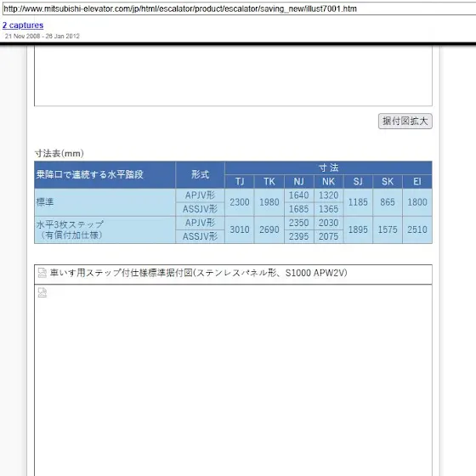Image resolution: width=476 pixels, height=476 pixels.
Task: Click broken image icon inside lower drawing frame
Action: tap(42, 292)
